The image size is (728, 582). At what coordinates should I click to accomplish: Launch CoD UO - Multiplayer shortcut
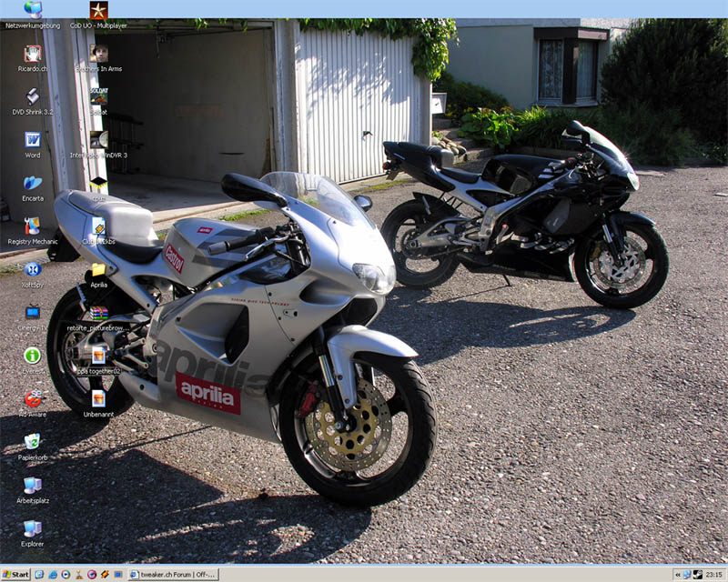[x=98, y=11]
